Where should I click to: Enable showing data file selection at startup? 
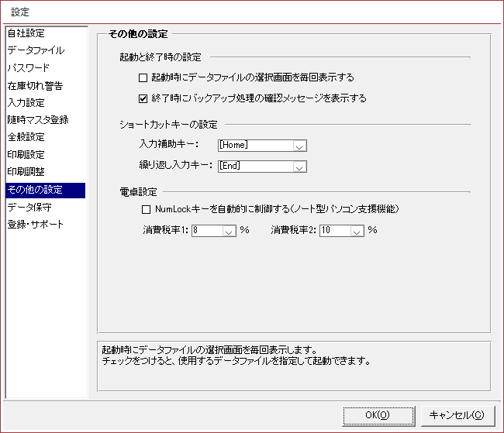coord(143,77)
